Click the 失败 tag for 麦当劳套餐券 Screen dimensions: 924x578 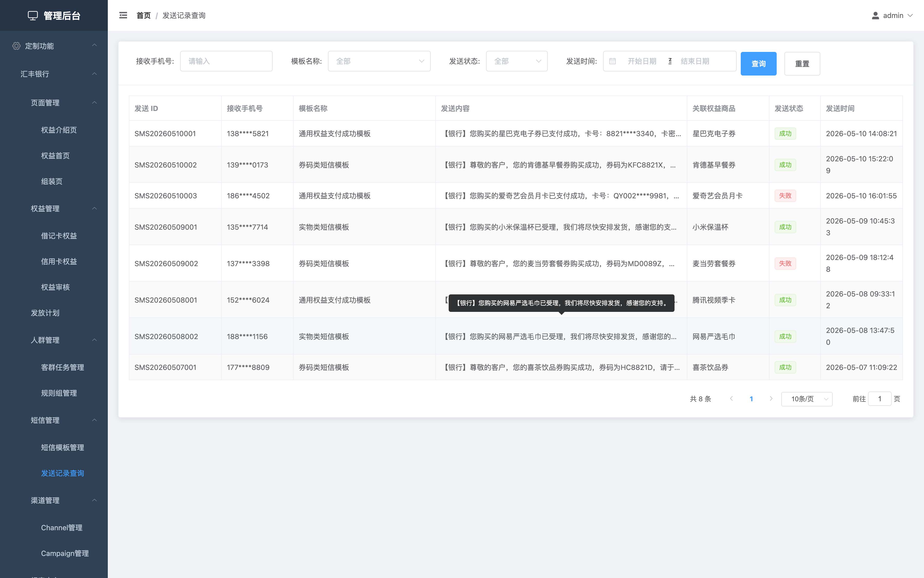coord(785,263)
